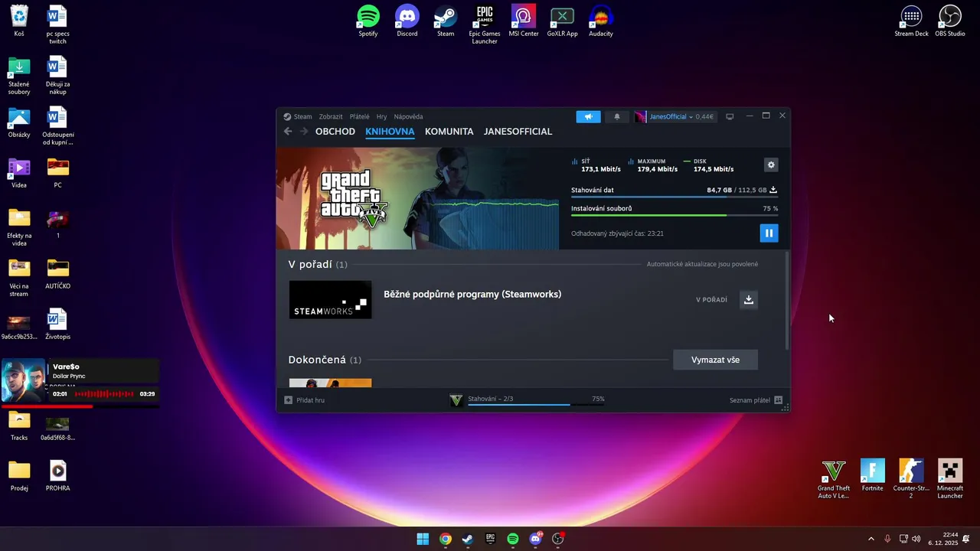The width and height of the screenshot is (980, 551).
Task: Open the Přátelé menu
Action: point(359,117)
